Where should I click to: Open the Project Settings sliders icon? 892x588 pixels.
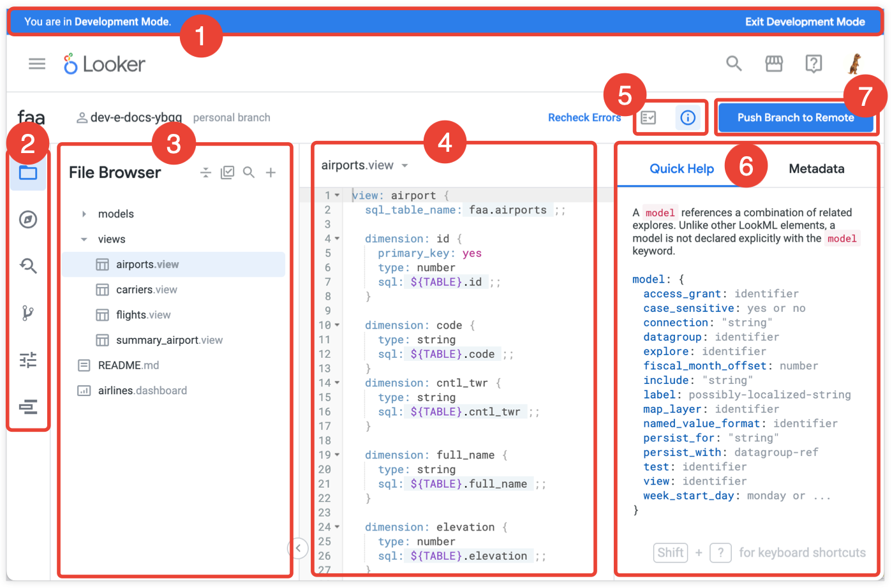[28, 360]
